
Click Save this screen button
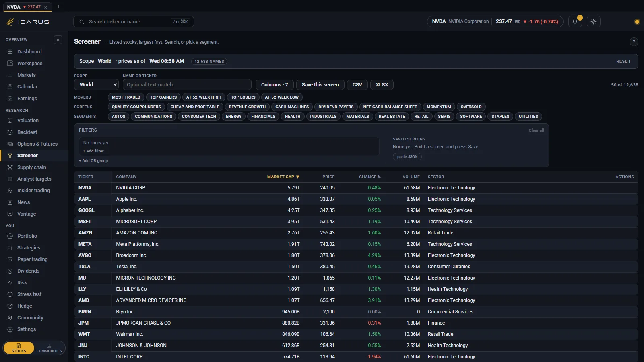(320, 84)
